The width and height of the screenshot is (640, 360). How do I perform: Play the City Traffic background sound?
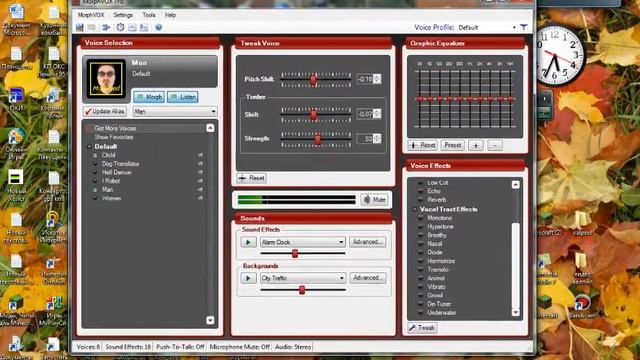click(x=248, y=278)
